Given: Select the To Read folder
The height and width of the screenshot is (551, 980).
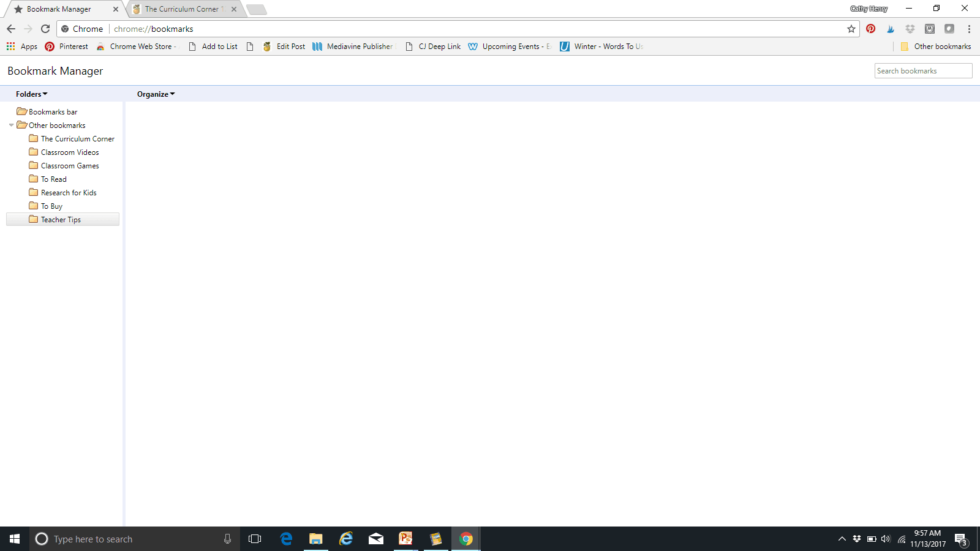Looking at the screenshot, I should point(48,179).
